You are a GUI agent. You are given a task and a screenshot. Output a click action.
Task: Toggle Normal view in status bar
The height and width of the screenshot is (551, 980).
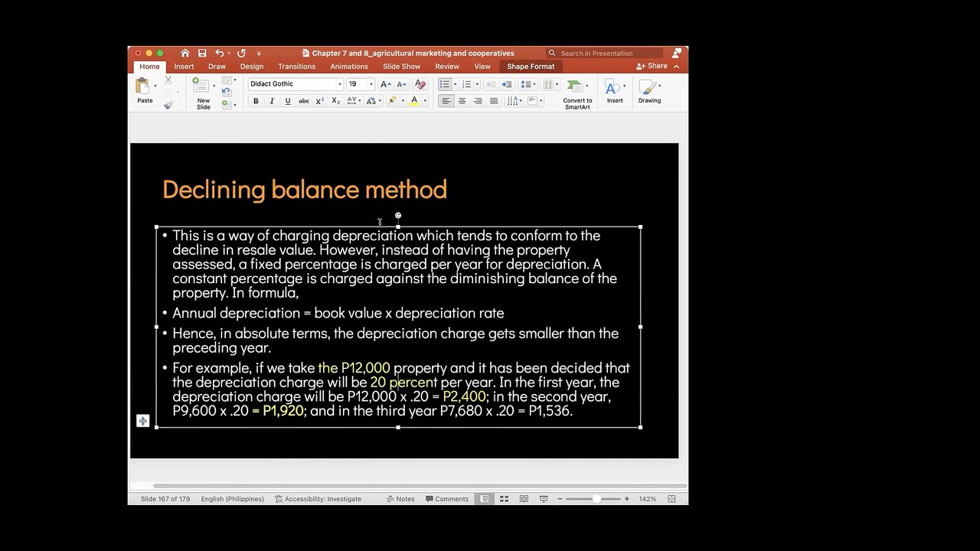click(485, 499)
